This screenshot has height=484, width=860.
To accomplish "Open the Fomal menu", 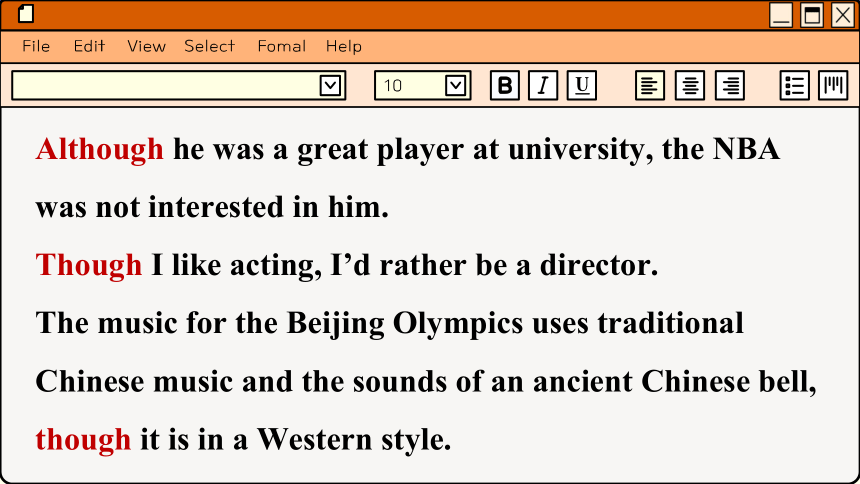I will pos(282,46).
